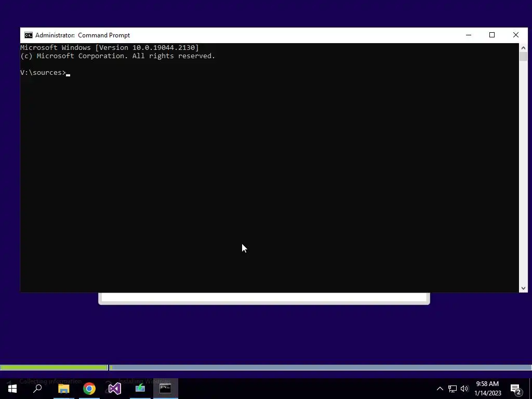Click the Administrator: Command Prompt title text

83,35
